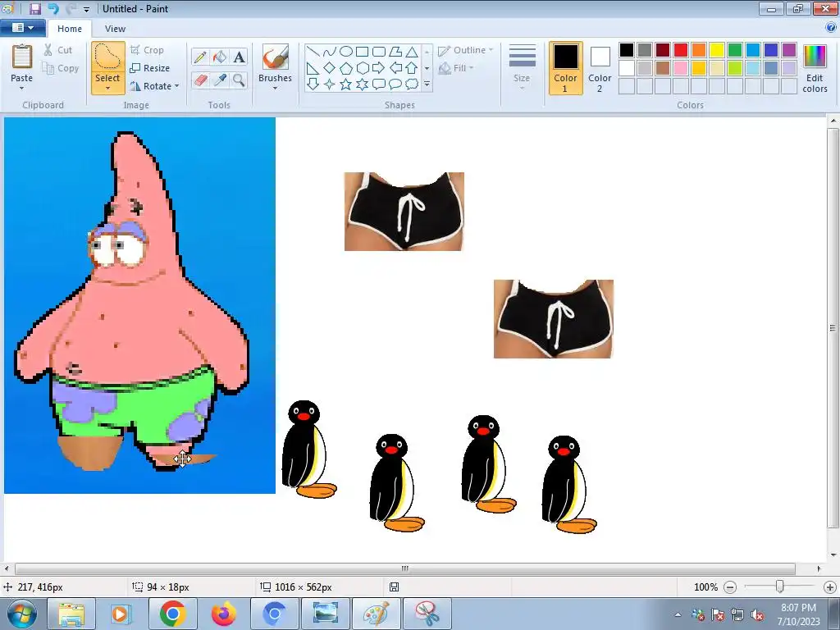This screenshot has width=840, height=630.
Task: Choose the Fill with color bucket tool
Action: (x=220, y=57)
